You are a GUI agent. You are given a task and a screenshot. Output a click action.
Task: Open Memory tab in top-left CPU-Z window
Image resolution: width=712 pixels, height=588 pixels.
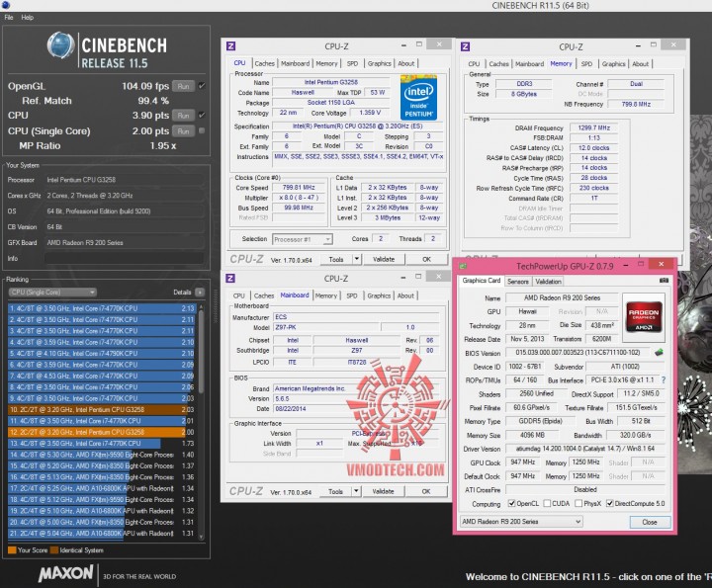coord(326,63)
